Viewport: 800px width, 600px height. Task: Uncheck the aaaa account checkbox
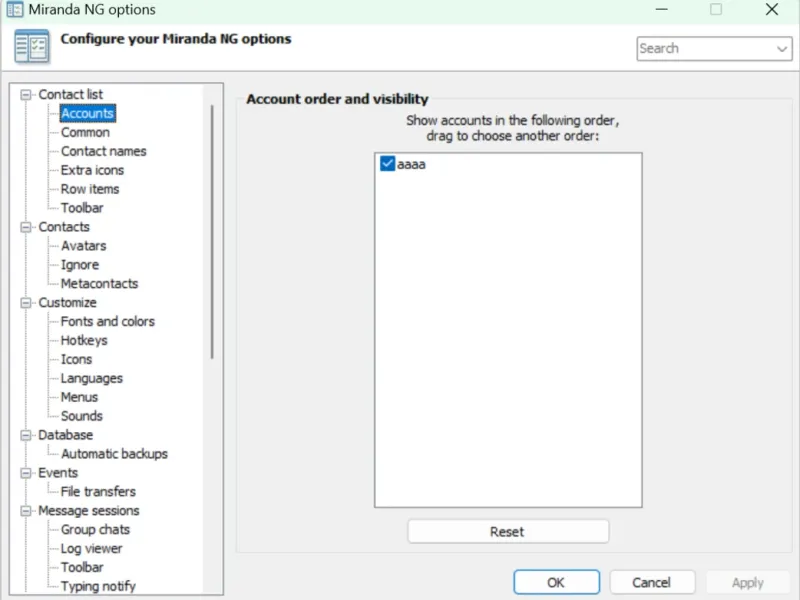[387, 164]
